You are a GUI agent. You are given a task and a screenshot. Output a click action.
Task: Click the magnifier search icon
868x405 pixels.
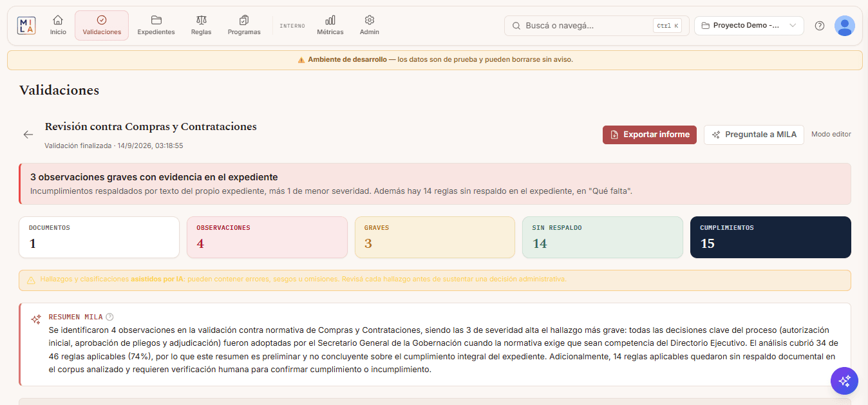click(516, 26)
